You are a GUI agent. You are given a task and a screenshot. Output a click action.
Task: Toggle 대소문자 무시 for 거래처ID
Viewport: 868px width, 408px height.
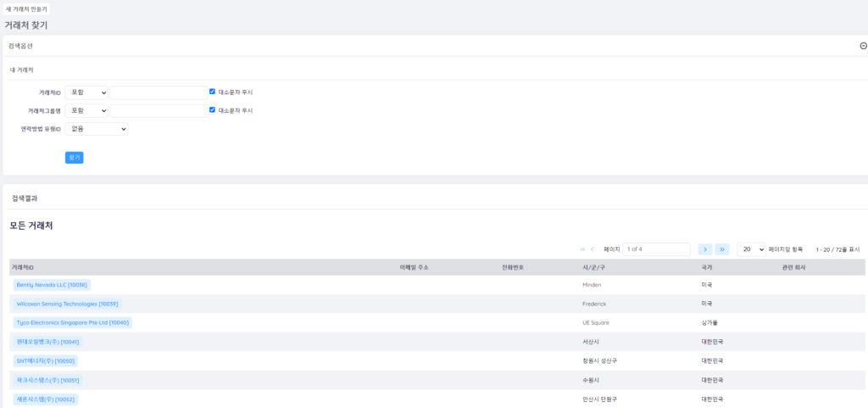click(213, 92)
